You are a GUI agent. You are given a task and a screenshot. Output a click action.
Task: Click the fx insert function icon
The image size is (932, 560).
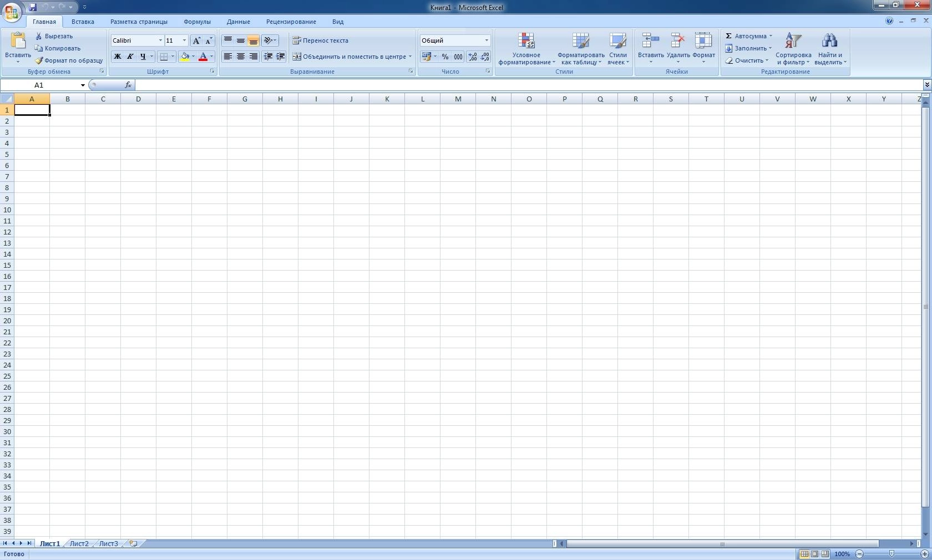tap(128, 85)
